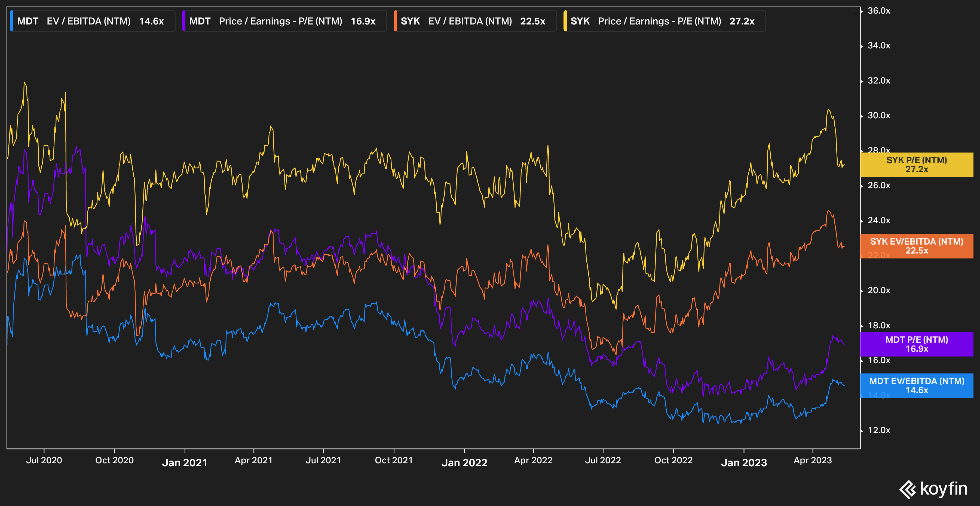Click the SYK Price / Earnings legend item

pos(664,21)
